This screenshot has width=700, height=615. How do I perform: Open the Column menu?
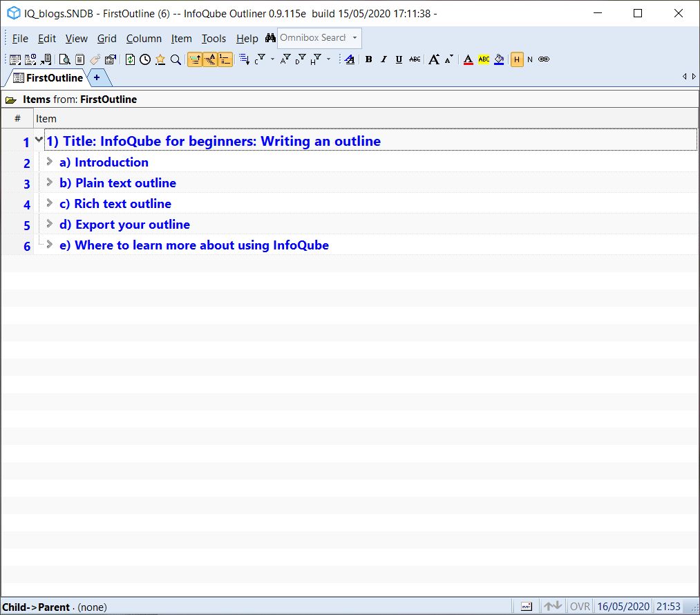144,39
